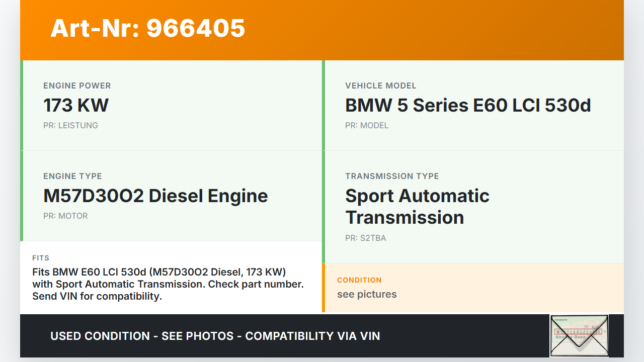Click the PR: MODEL label

(x=367, y=125)
